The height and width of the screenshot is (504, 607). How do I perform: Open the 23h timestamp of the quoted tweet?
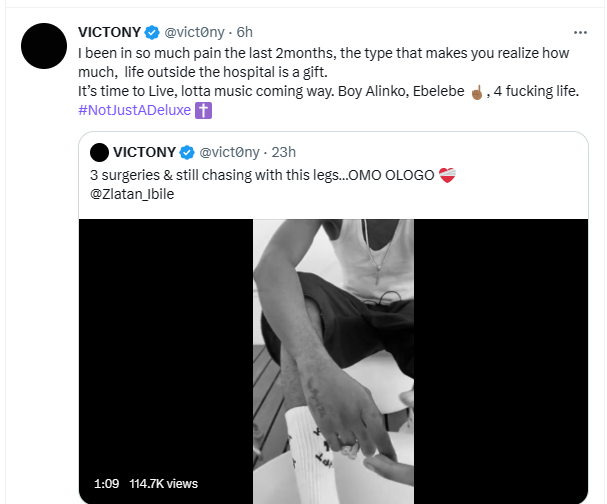coord(282,152)
